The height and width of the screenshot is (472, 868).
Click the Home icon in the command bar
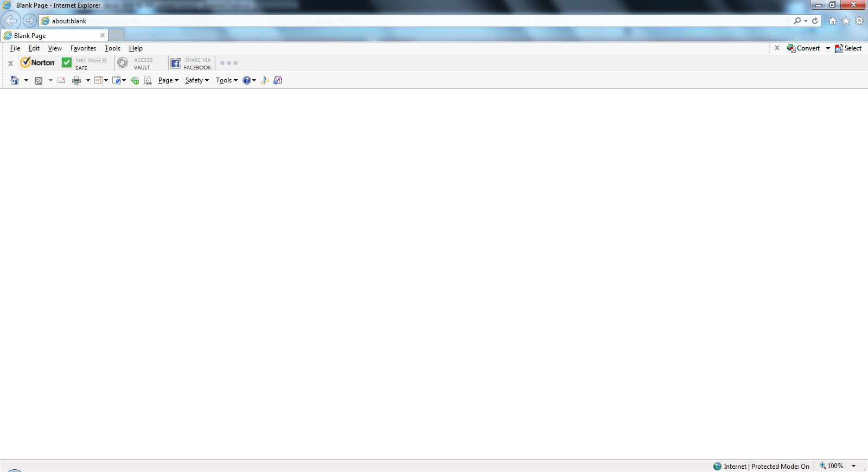[x=15, y=80]
